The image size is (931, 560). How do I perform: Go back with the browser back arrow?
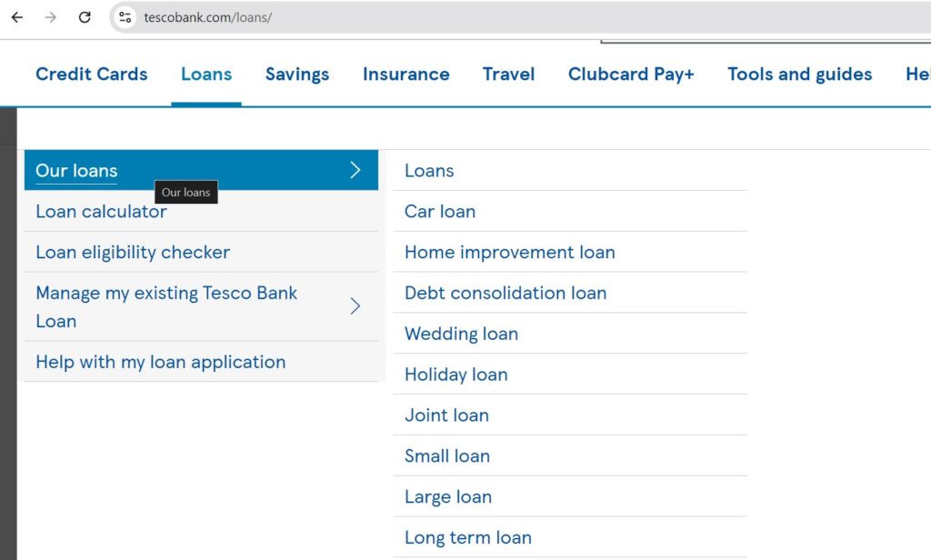pos(17,17)
